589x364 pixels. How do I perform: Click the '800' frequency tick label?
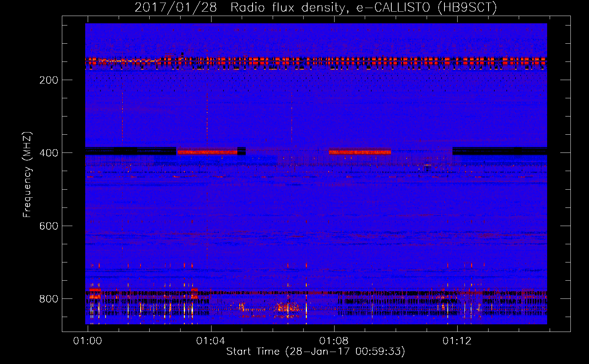49,299
